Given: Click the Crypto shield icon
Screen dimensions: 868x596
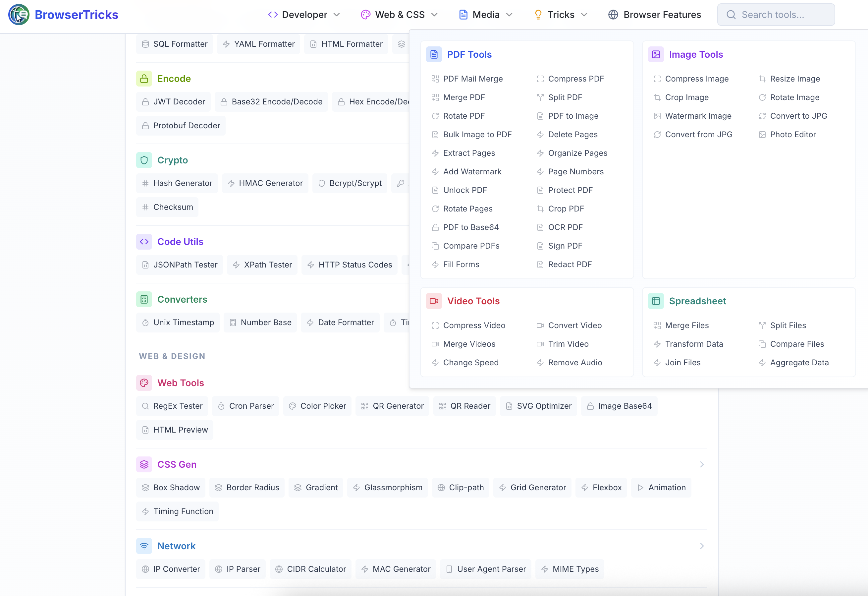Looking at the screenshot, I should click(144, 160).
